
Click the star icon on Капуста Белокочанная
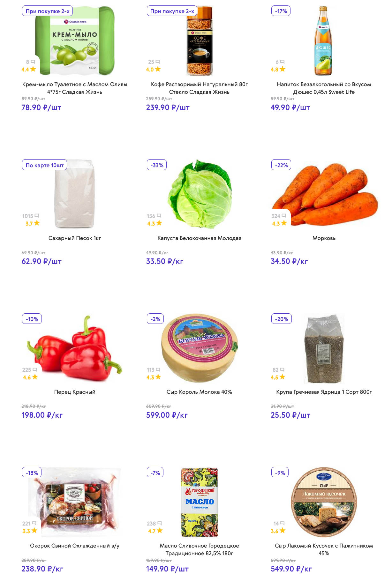click(159, 223)
